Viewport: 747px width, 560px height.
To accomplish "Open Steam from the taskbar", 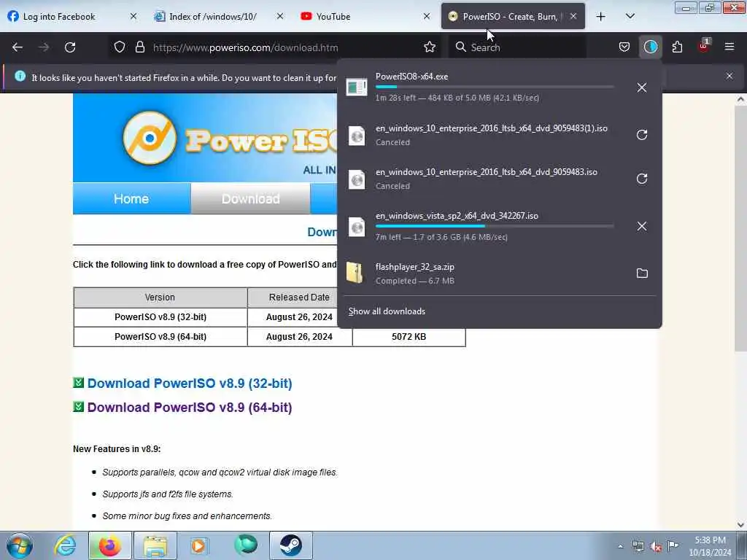I will click(x=290, y=545).
